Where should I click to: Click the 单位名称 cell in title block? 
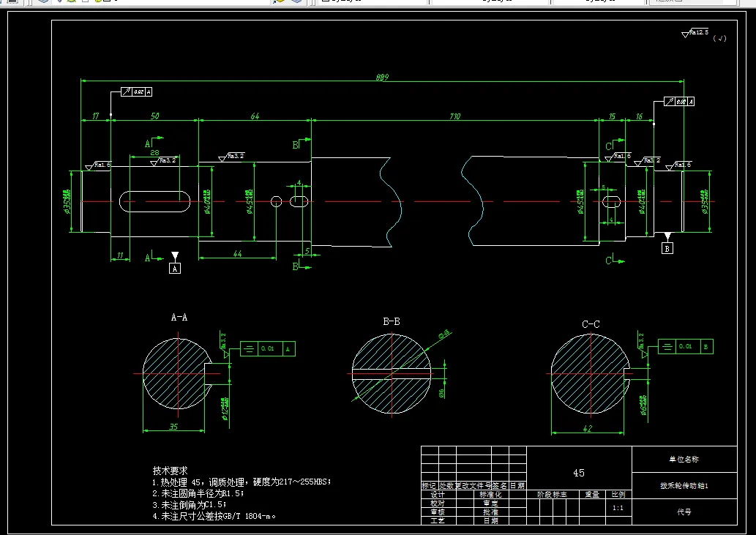(684, 460)
